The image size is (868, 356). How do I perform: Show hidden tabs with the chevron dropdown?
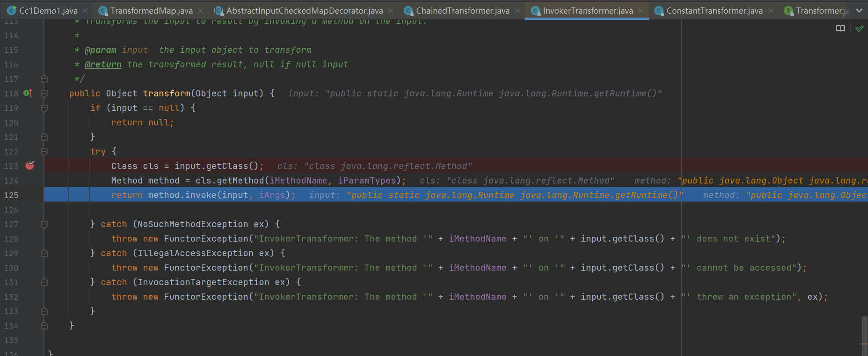coord(859,11)
